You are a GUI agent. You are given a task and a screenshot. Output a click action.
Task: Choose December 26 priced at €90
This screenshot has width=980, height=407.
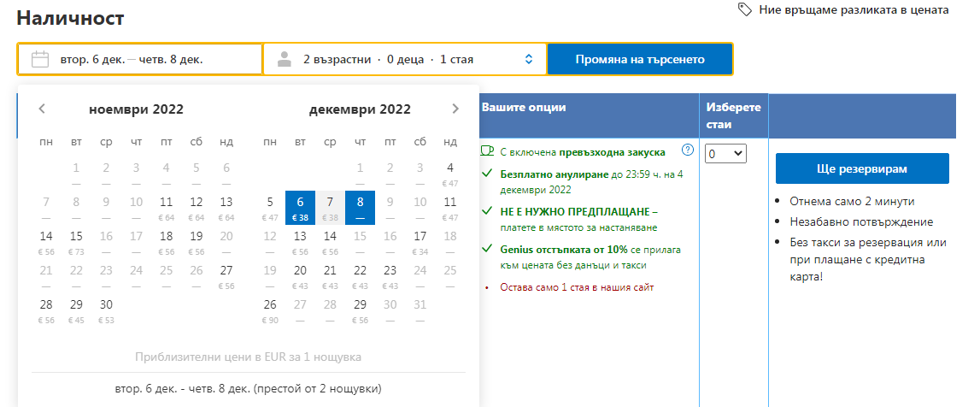coord(270,310)
